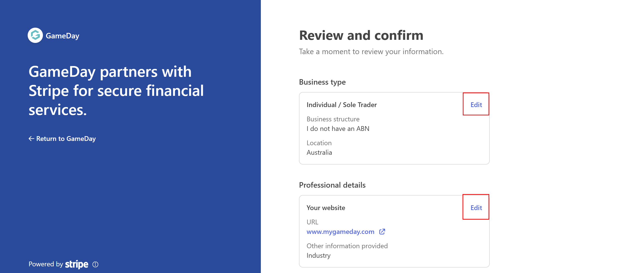Screen dimensions: 644x273
Task: Click the 'Powered by' footer text
Action: 46,264
